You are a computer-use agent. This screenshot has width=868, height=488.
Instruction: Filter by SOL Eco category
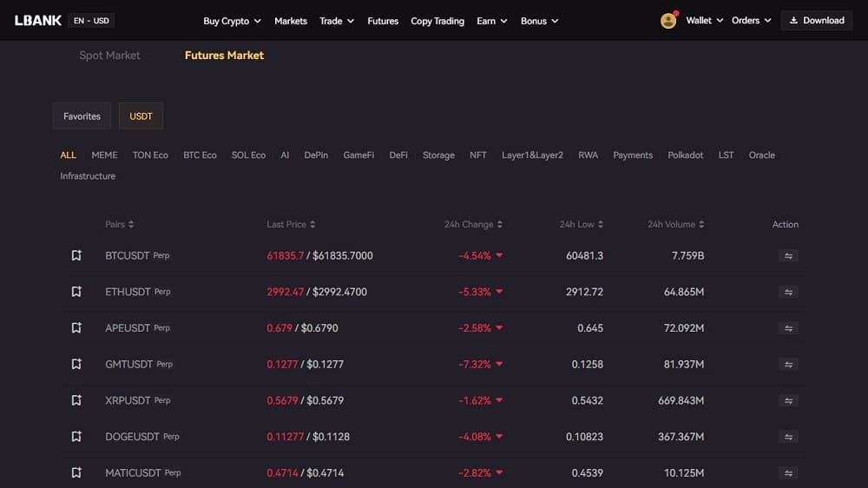point(248,155)
